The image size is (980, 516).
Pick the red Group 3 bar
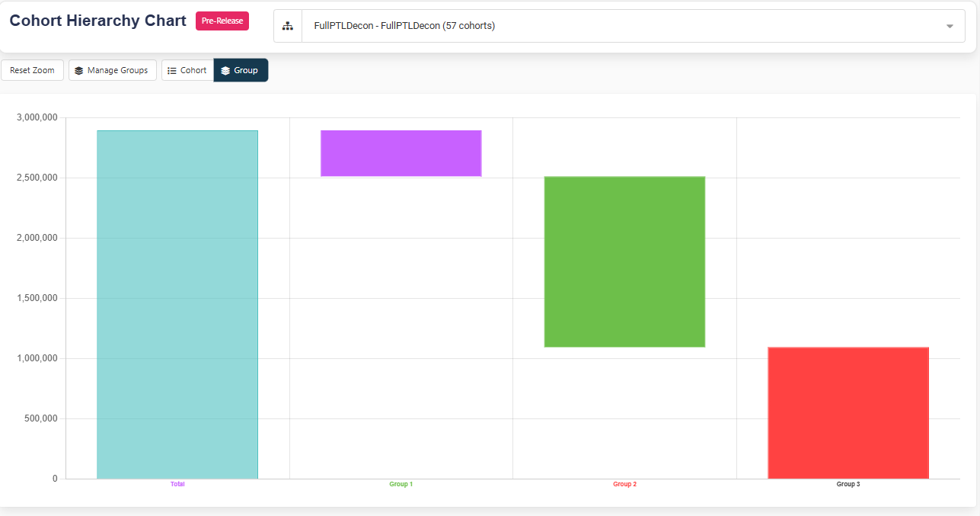pos(848,412)
